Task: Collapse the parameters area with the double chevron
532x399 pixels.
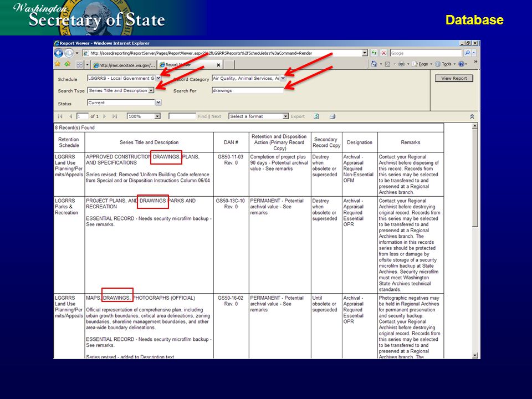Action: [x=472, y=116]
